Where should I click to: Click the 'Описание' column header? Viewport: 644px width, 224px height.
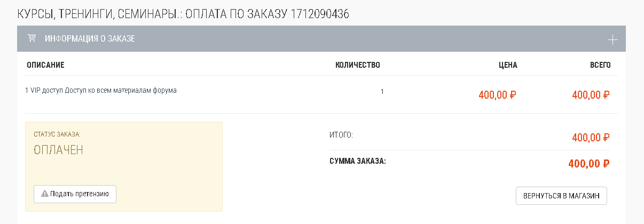coord(45,65)
